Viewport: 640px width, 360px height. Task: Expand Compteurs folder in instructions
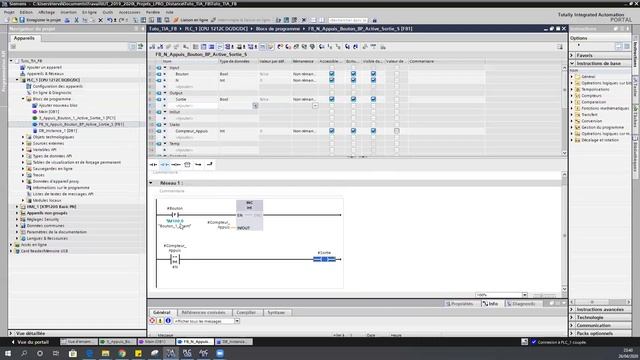572,96
